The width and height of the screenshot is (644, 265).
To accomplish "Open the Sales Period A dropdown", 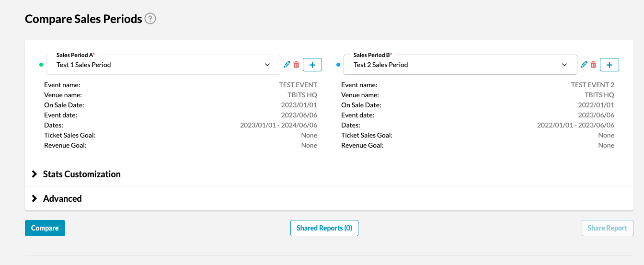I will 163,65.
